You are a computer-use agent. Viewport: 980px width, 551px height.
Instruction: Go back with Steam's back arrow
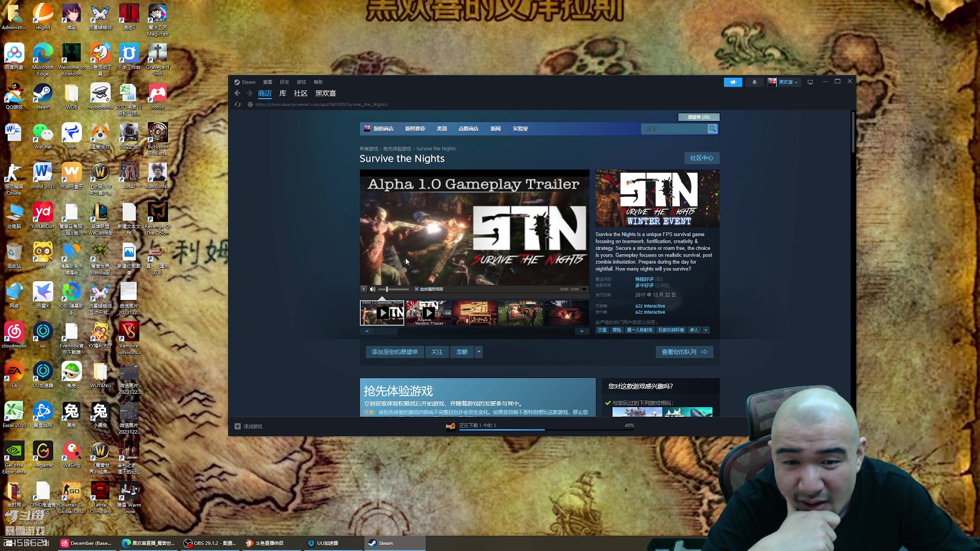point(237,93)
